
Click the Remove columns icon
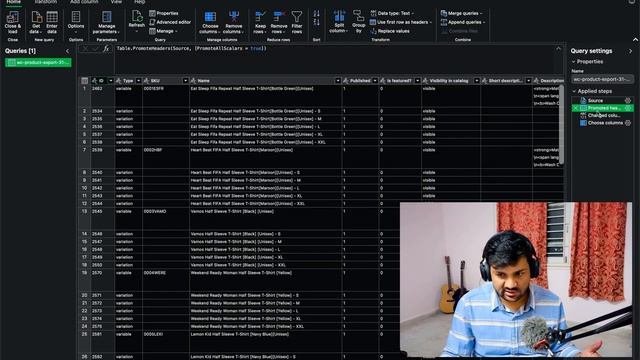pyautogui.click(x=234, y=17)
